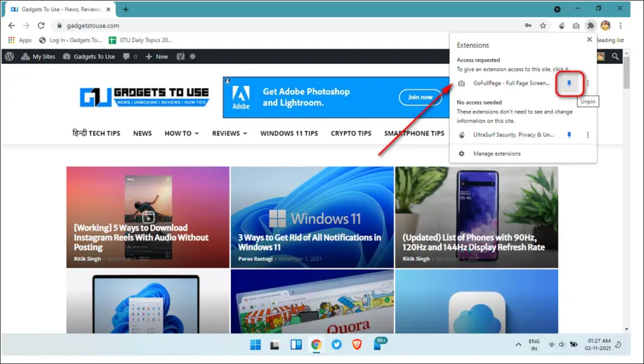The height and width of the screenshot is (364, 644).
Task: Open the Yoast SEO icon in admin bar
Action: click(x=180, y=56)
